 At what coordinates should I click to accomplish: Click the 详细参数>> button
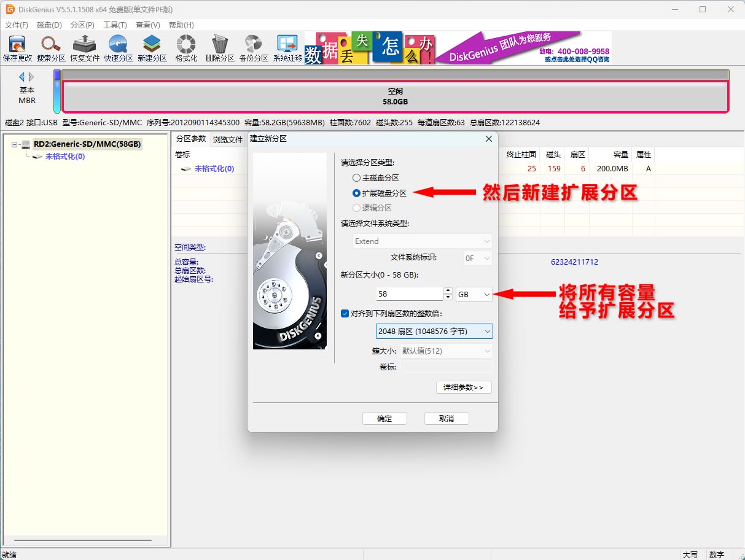click(464, 387)
